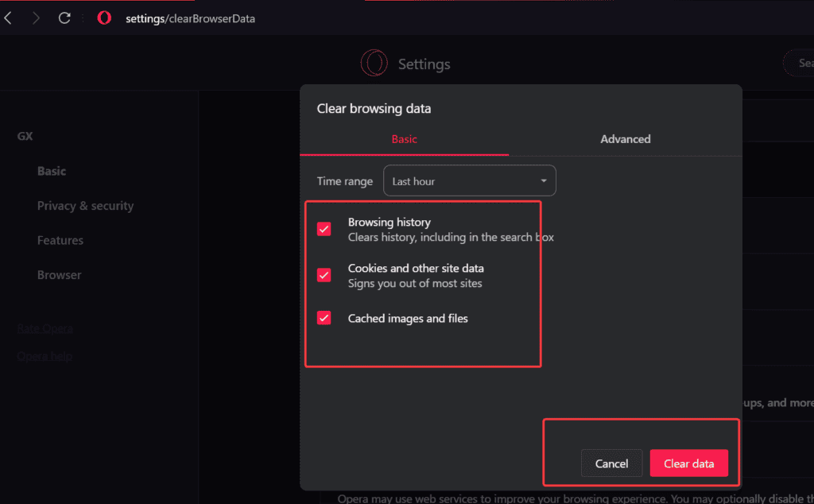The image size is (814, 504).
Task: Click the address bar showing settings/clearBrowserData
Action: pyautogui.click(x=190, y=19)
